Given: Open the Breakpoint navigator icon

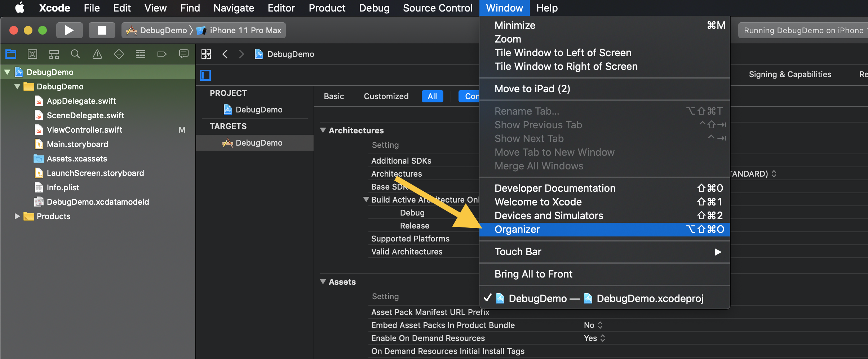Looking at the screenshot, I should (x=162, y=54).
